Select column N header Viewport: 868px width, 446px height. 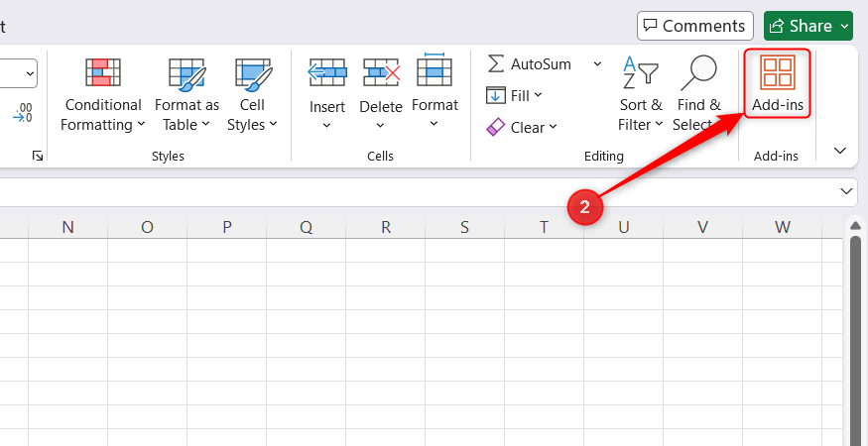coord(68,227)
